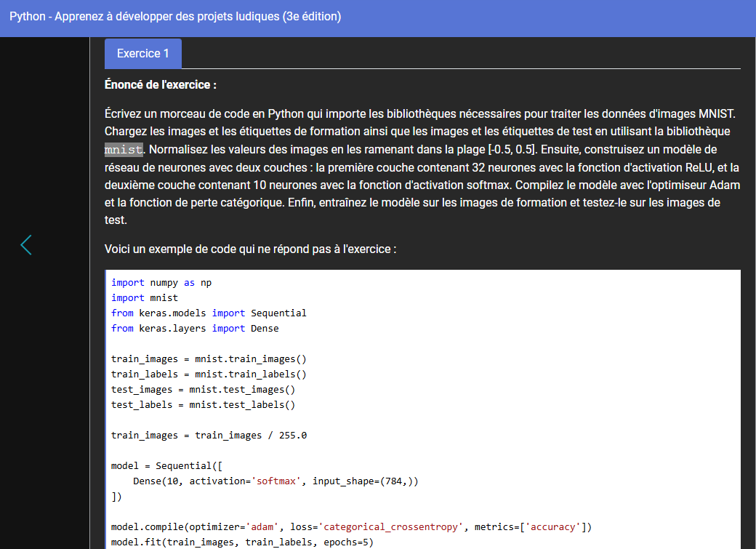This screenshot has height=549, width=756.
Task: Click the highlighted 'mnist' inline code word
Action: 124,150
